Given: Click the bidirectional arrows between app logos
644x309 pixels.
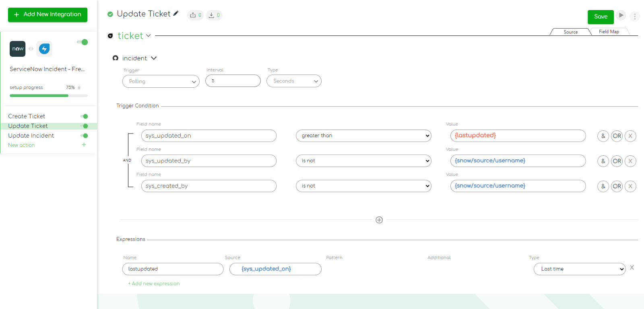Looking at the screenshot, I should tap(31, 49).
